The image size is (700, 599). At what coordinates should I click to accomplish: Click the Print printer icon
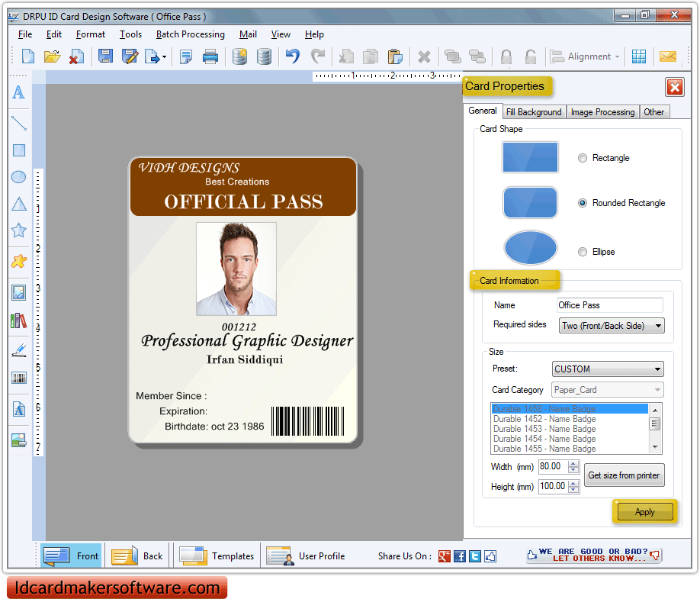210,56
